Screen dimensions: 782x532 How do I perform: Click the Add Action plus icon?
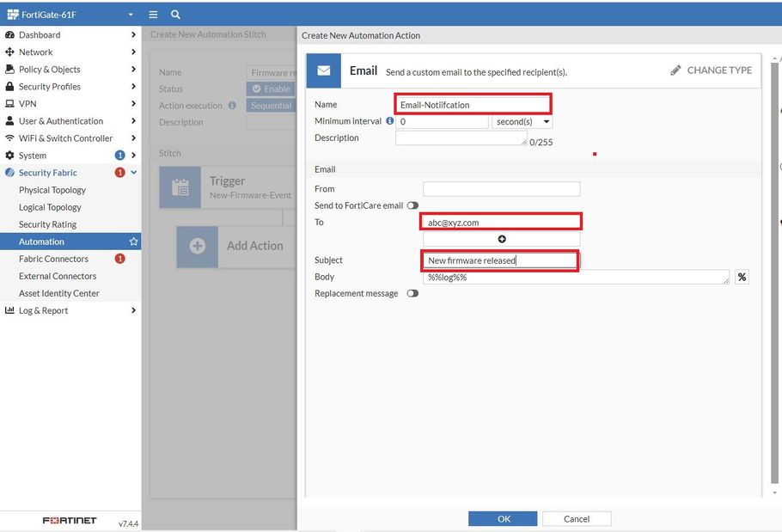[198, 246]
